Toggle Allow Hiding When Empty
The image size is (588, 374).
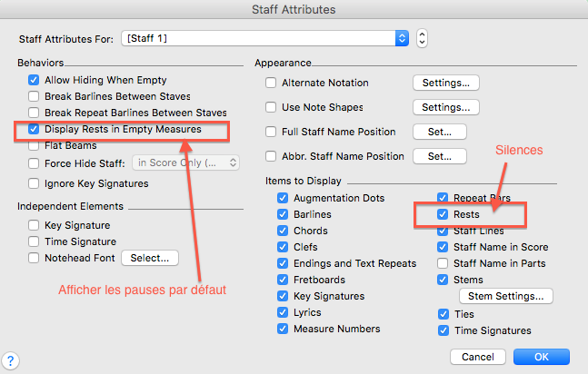[x=34, y=81]
